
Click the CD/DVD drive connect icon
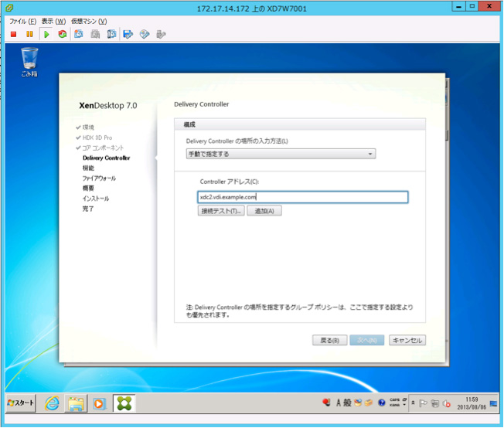[145, 34]
